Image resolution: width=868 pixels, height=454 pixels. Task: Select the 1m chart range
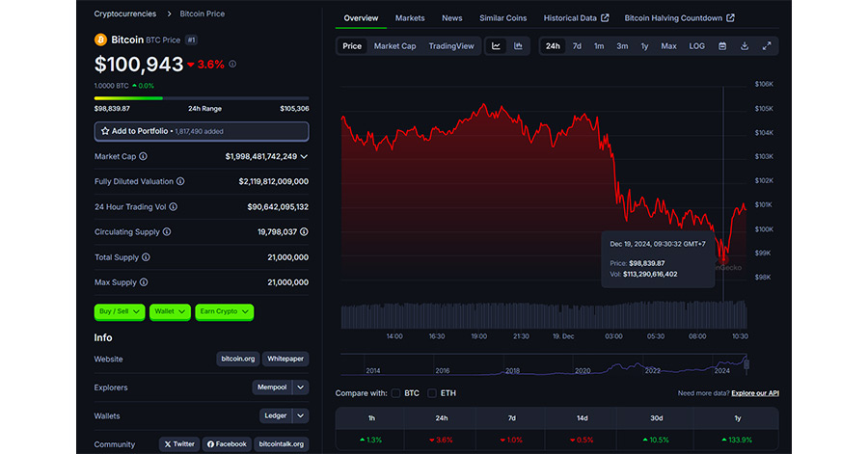click(x=599, y=46)
